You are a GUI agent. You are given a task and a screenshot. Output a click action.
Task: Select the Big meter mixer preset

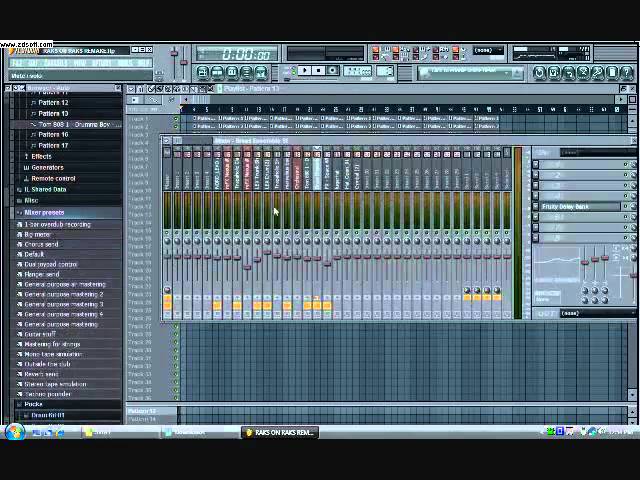pyautogui.click(x=37, y=234)
